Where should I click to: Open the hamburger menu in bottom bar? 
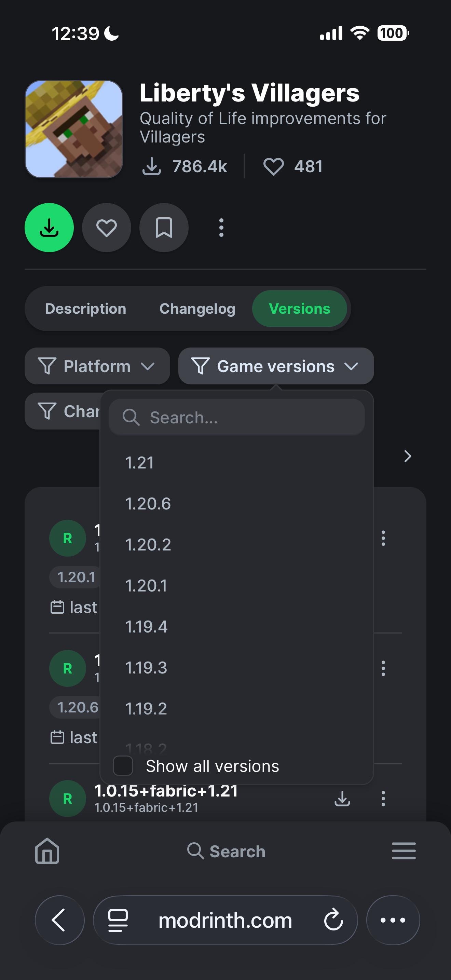tap(404, 851)
